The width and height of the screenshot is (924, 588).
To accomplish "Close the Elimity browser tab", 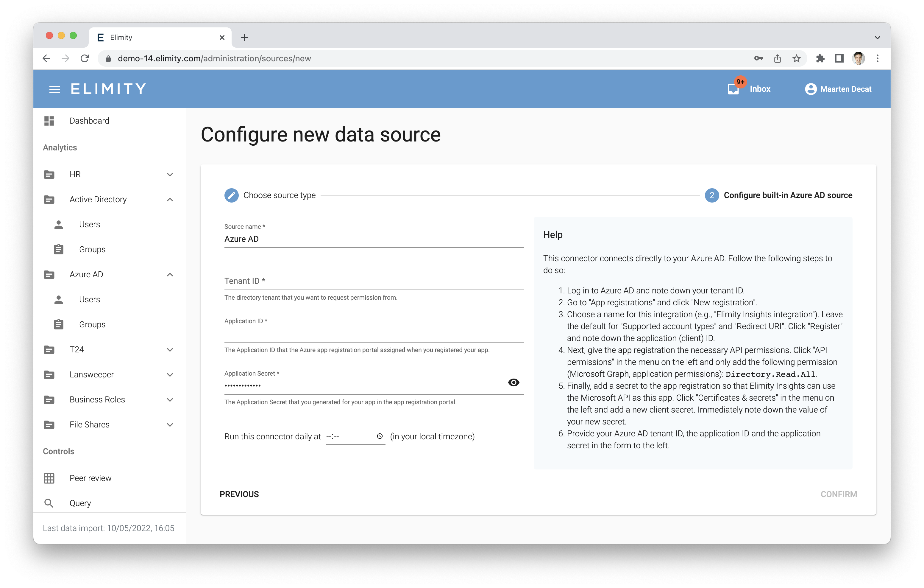I will point(222,37).
